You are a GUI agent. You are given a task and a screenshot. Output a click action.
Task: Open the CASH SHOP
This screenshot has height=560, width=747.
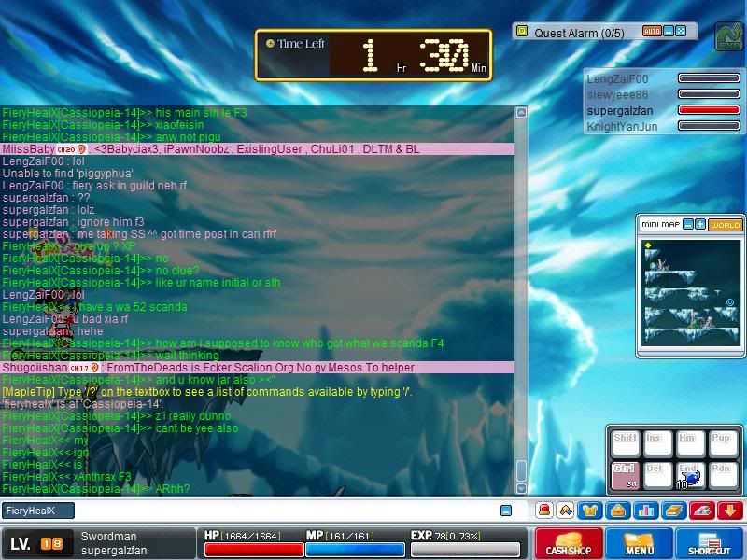(x=568, y=543)
